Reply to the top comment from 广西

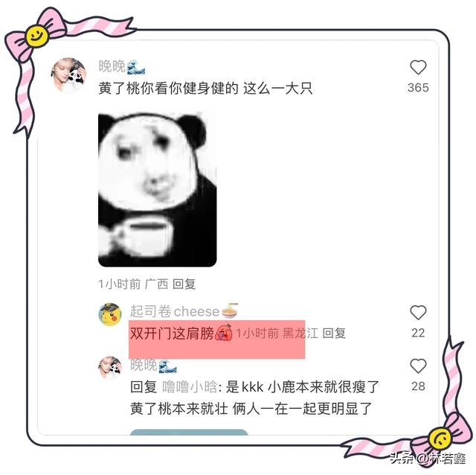pos(184,284)
